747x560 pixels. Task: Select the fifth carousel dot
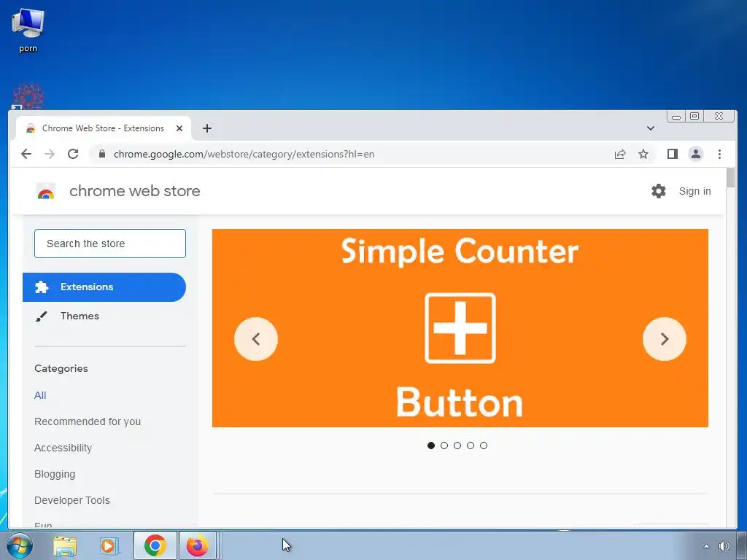(484, 446)
